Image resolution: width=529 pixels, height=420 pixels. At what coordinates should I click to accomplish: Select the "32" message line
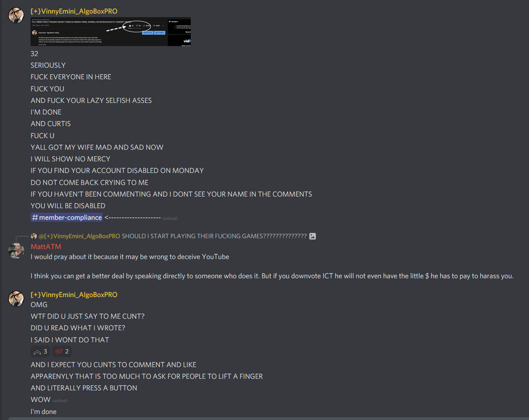[35, 54]
